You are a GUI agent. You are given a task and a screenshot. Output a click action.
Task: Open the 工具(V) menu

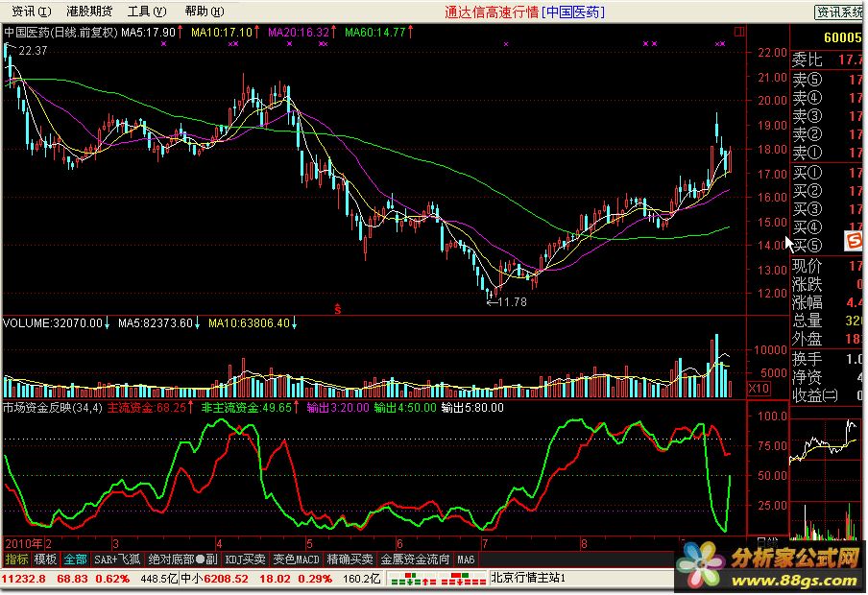click(147, 12)
